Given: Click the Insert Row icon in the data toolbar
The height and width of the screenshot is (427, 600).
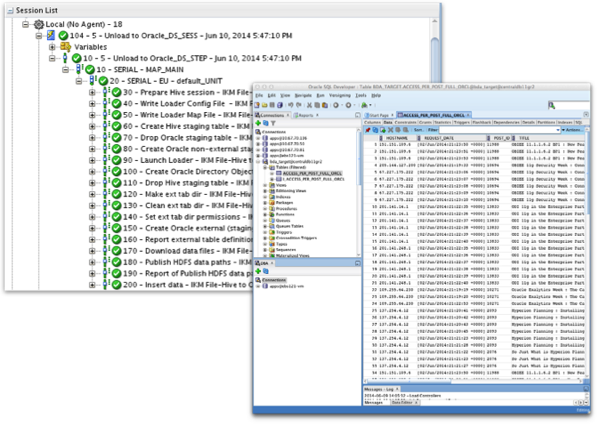Looking at the screenshot, I should [383, 130].
